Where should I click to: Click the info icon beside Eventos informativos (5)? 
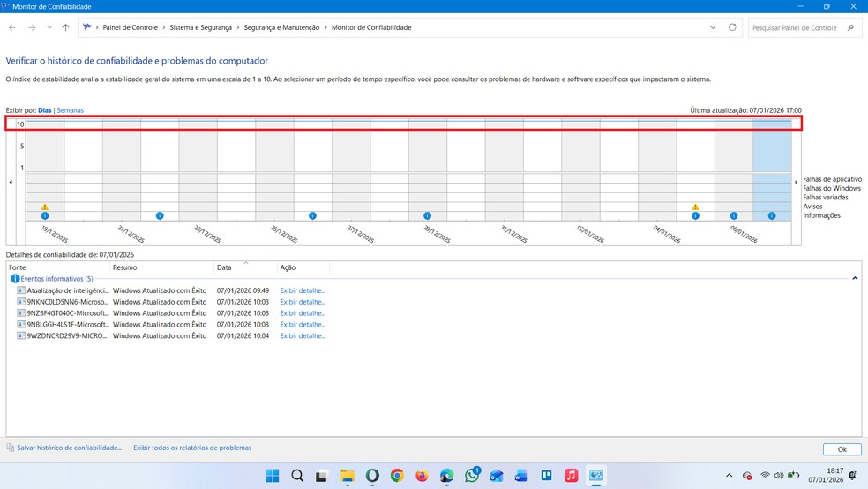(15, 279)
